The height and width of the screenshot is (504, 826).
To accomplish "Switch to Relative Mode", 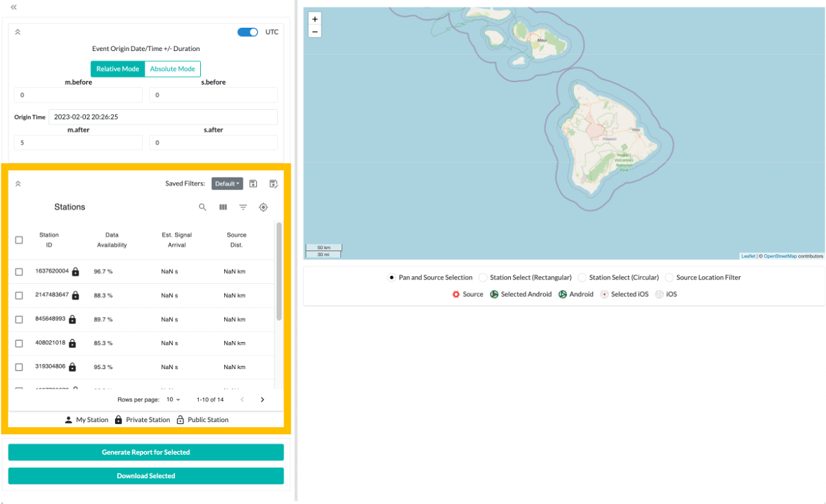I will [118, 69].
